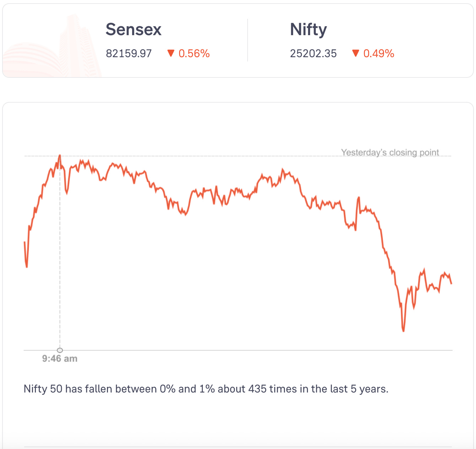Click the starting point of the orange line
The image size is (476, 449).
coord(25,242)
